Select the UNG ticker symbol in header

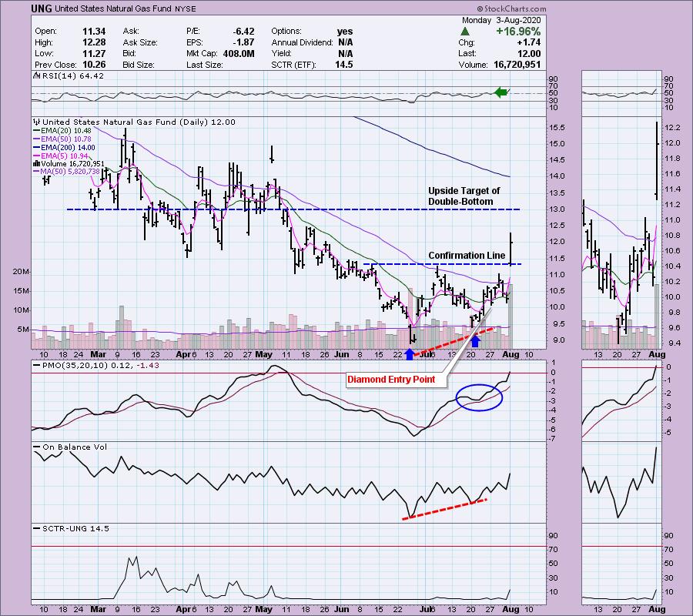[x=42, y=8]
